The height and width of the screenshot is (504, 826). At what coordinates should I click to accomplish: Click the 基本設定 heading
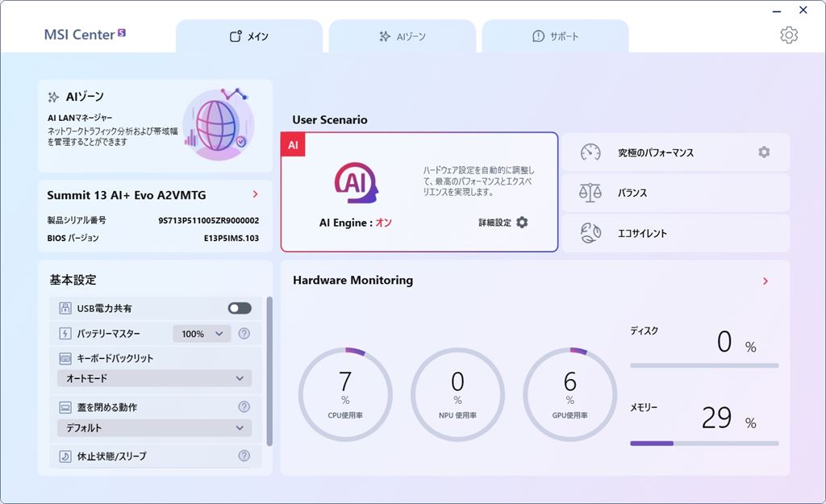[73, 280]
